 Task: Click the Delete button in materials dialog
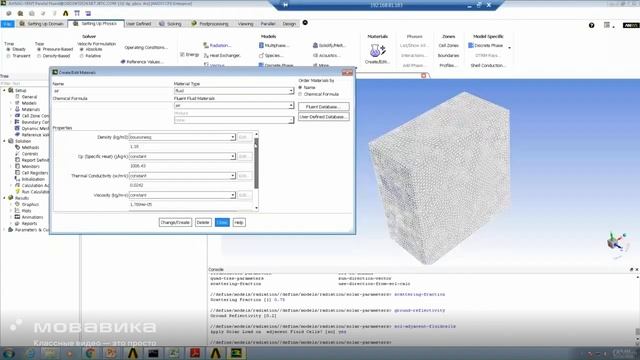click(x=203, y=222)
